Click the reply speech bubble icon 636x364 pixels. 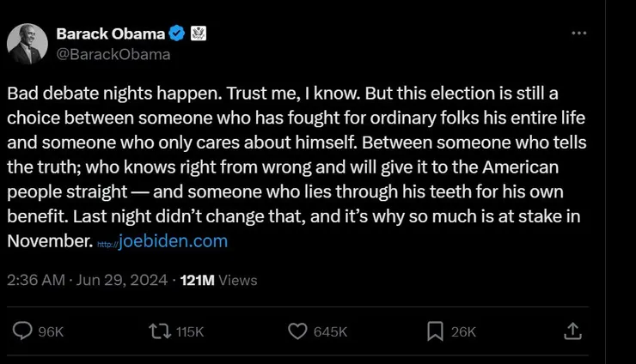click(x=23, y=331)
